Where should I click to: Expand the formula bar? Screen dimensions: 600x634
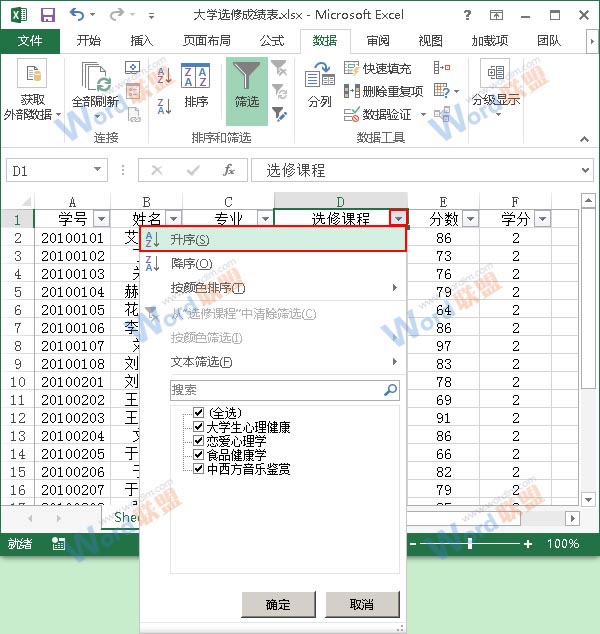pos(585,170)
